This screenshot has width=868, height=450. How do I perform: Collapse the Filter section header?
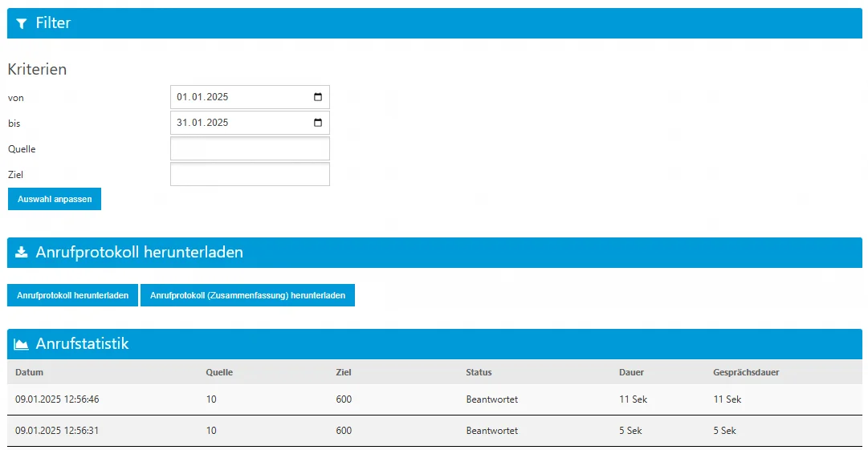click(434, 23)
